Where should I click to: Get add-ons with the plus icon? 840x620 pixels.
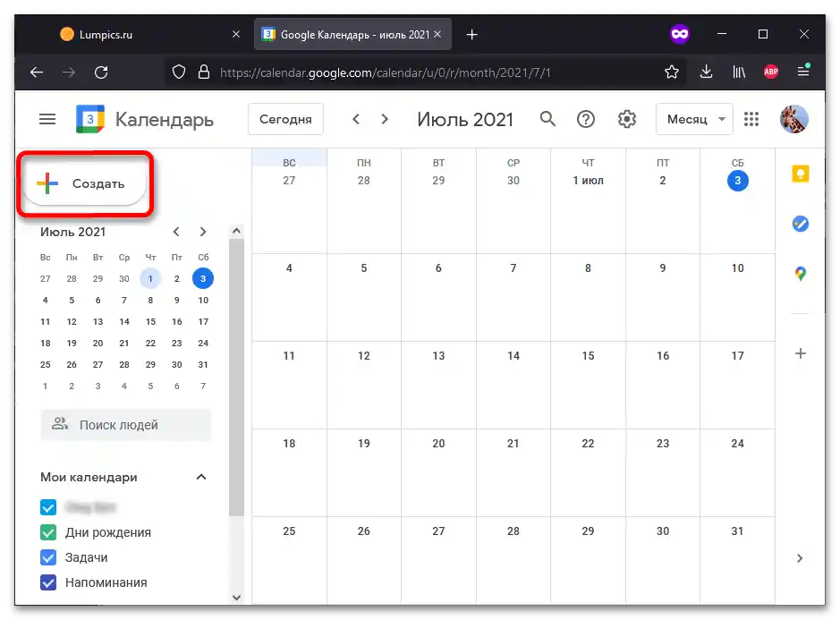(x=801, y=353)
